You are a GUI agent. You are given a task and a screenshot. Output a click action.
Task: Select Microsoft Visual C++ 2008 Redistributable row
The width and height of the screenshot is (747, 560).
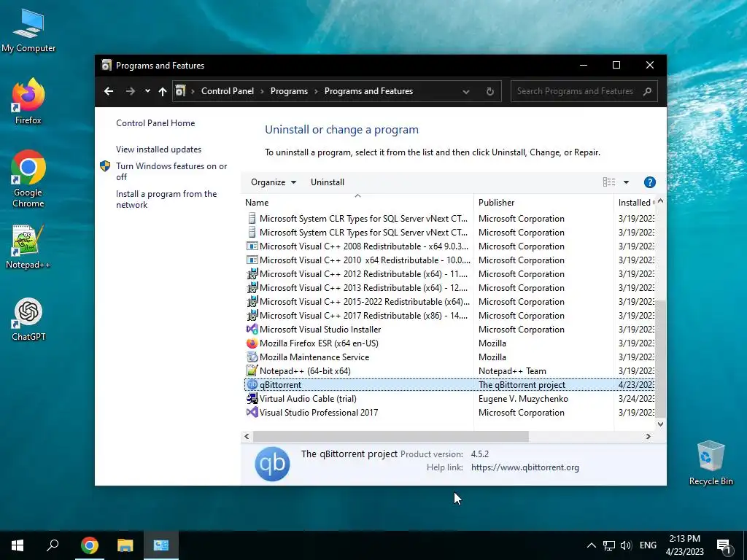tap(449, 246)
